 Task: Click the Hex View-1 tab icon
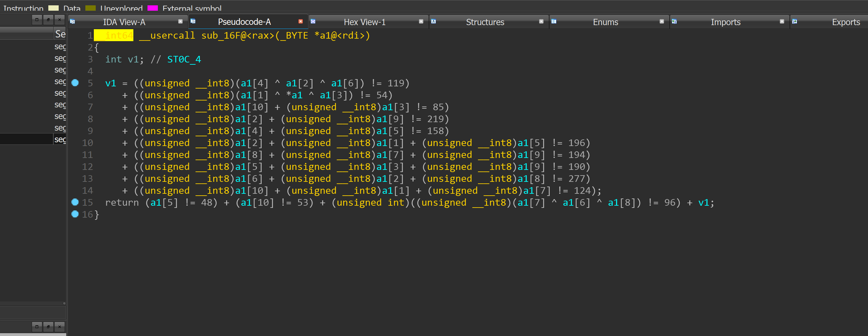pyautogui.click(x=313, y=22)
